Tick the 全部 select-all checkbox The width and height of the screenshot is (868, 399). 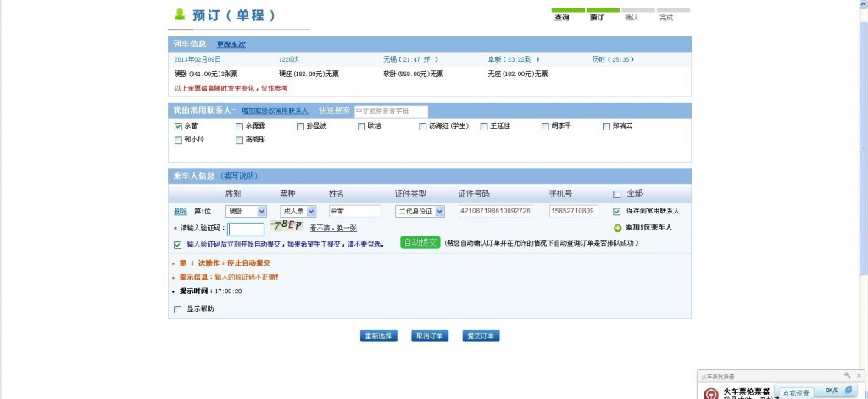[617, 195]
